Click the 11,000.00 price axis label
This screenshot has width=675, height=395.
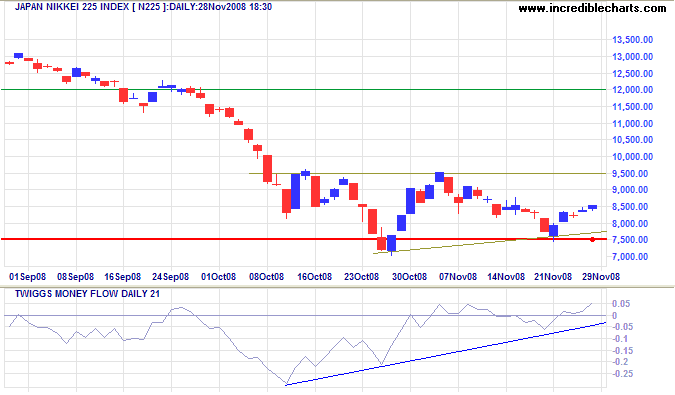point(632,123)
